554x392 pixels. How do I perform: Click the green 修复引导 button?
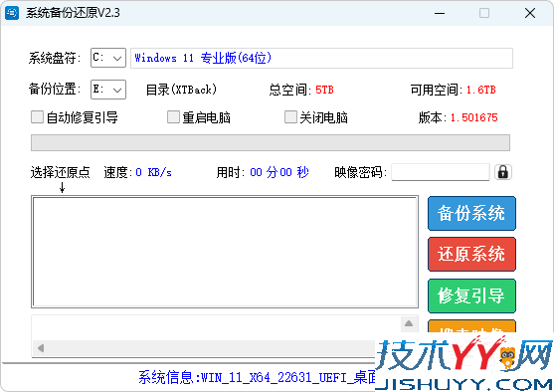471,295
